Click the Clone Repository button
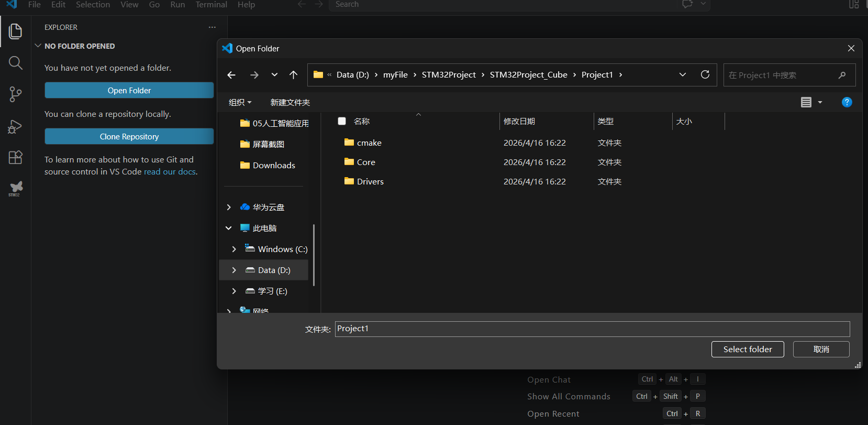Screen dimensions: 868x425 [129, 136]
